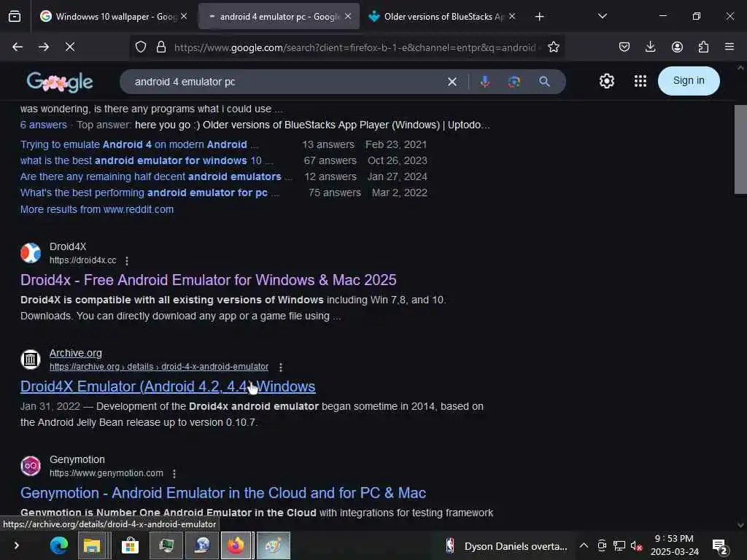Open Firefox View tab manager icon
The height and width of the screenshot is (560, 747).
(15, 17)
